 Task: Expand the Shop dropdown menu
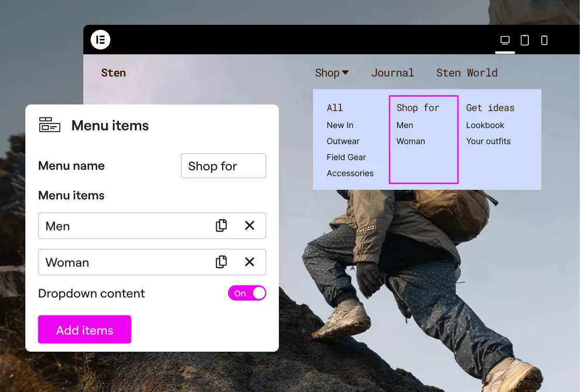[x=332, y=73]
